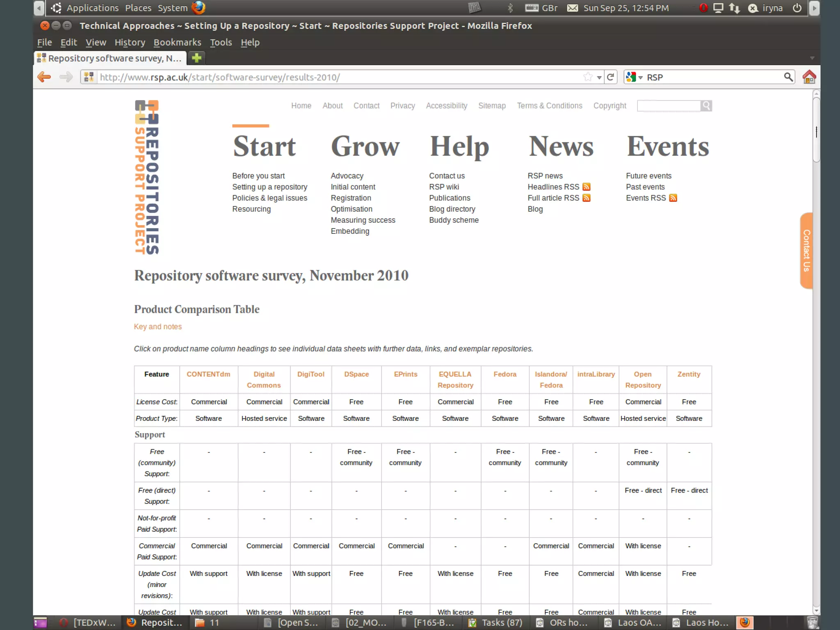Open the Bookmarks menu
The width and height of the screenshot is (840, 630).
point(177,42)
